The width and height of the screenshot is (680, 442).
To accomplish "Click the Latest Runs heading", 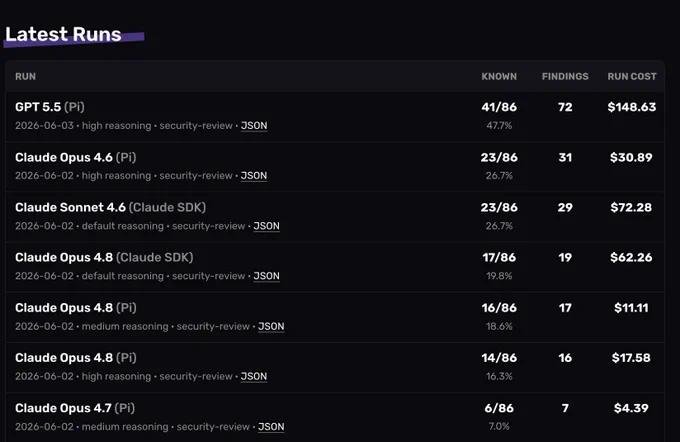I will pyautogui.click(x=63, y=34).
